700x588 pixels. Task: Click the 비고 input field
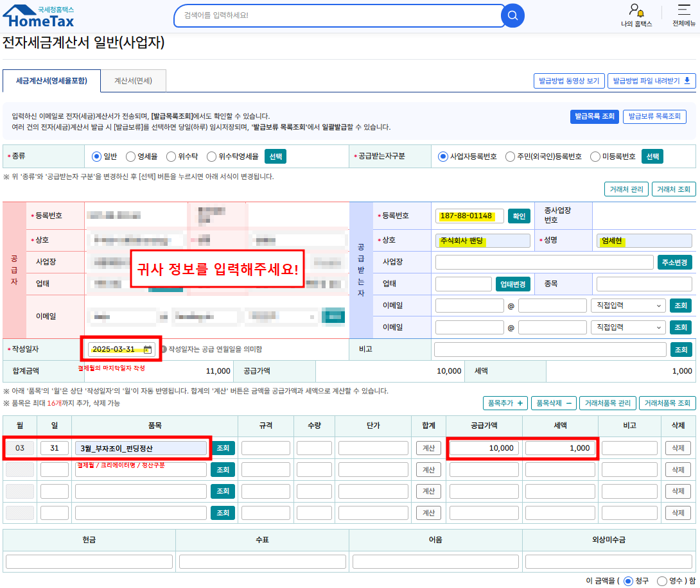pyautogui.click(x=550, y=350)
